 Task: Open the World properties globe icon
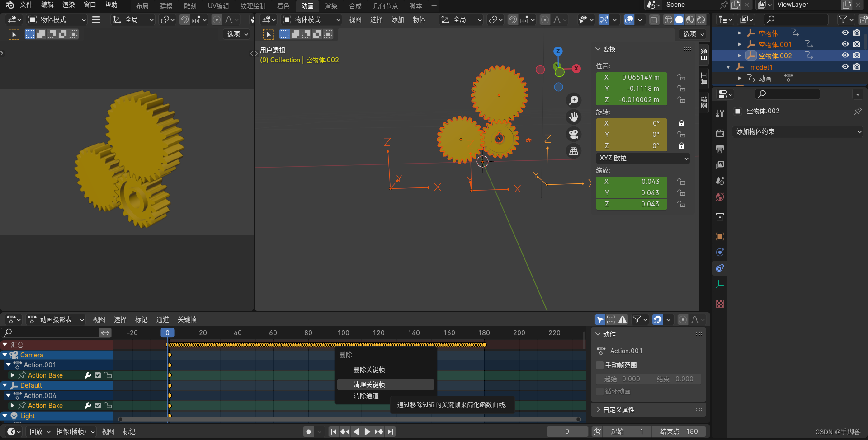(720, 197)
